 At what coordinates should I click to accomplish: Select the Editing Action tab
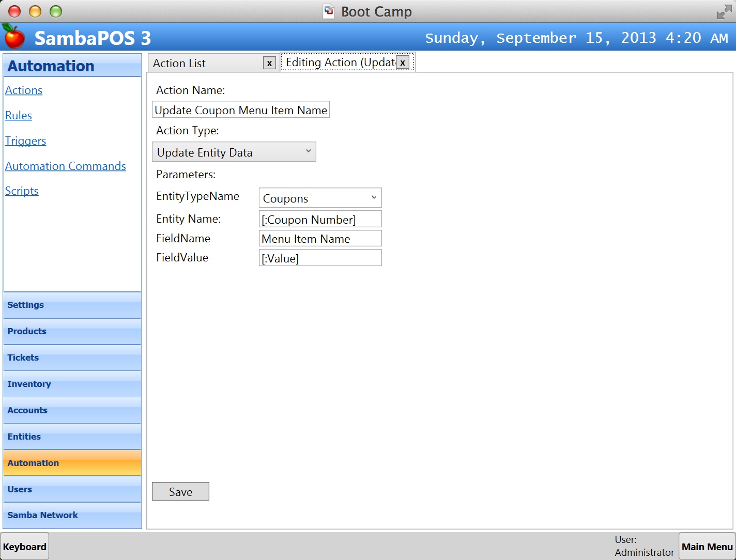[340, 63]
